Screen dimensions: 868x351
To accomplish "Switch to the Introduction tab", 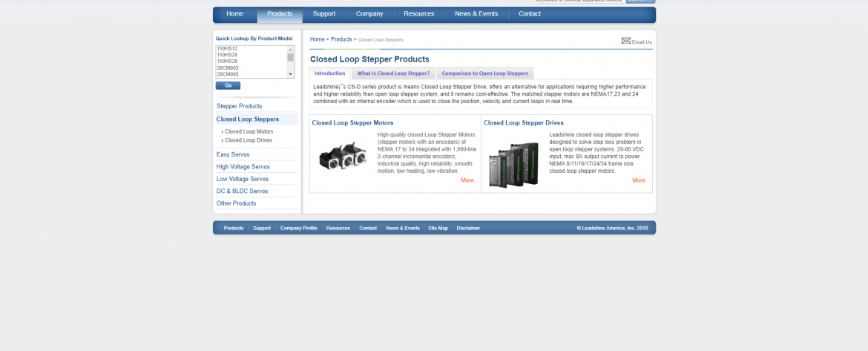I will click(330, 73).
